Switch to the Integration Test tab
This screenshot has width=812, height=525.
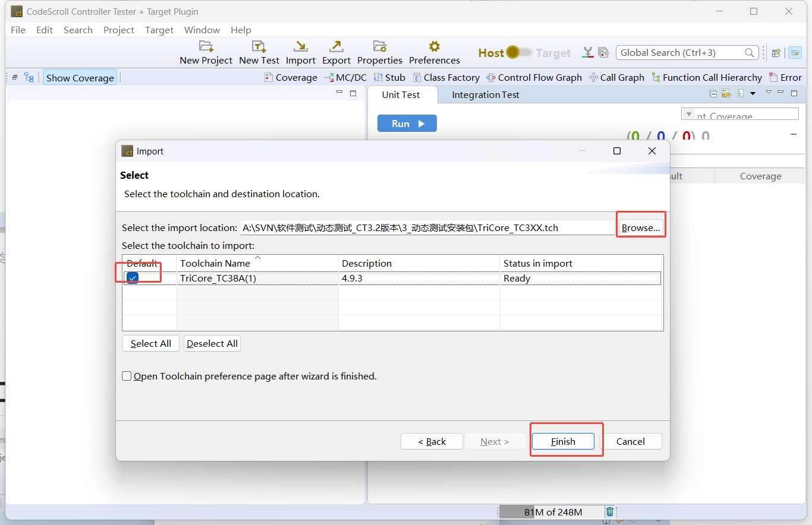click(x=485, y=95)
